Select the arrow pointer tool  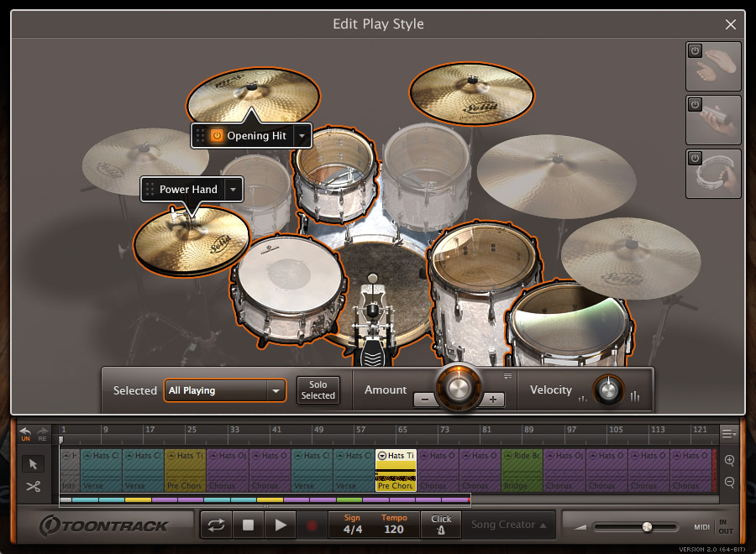pos(34,464)
